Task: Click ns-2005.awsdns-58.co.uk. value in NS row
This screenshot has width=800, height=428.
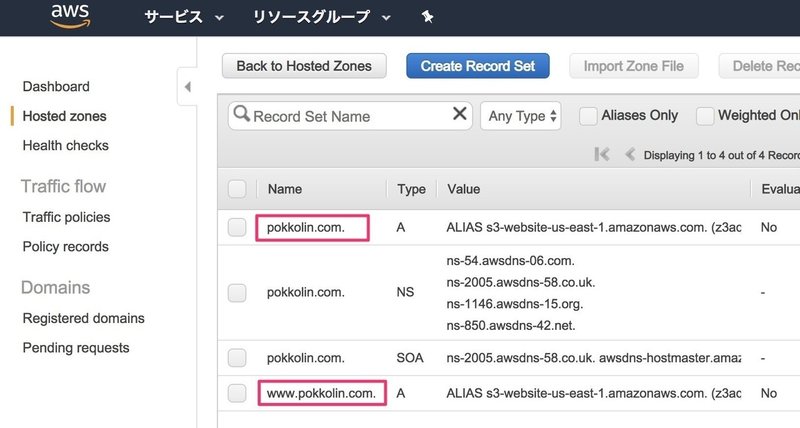Action: point(521,282)
